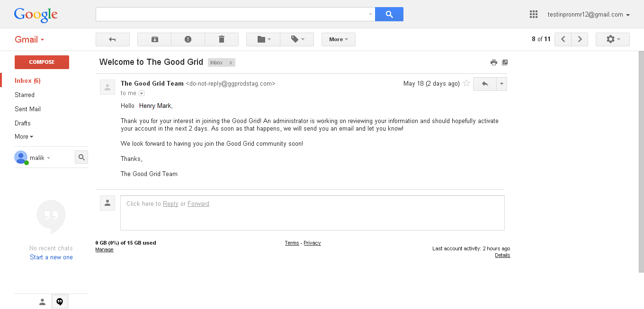Toggle the star on this message
644x309 pixels.
tap(466, 83)
